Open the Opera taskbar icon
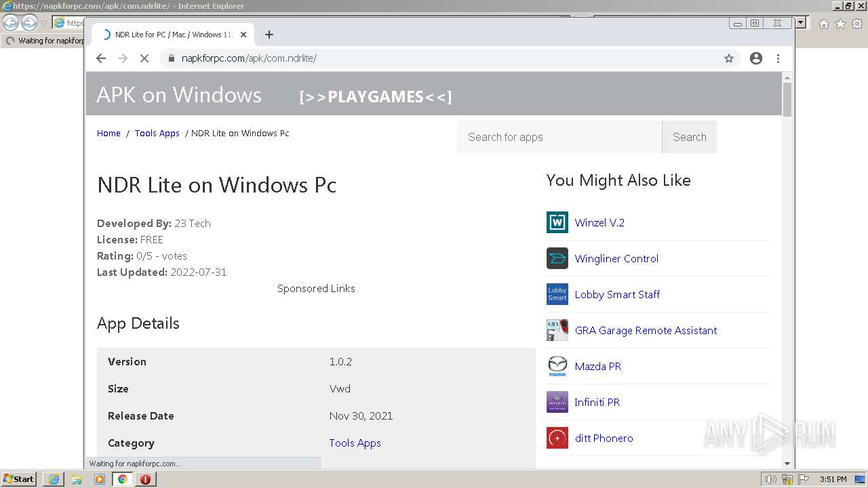 point(145,479)
